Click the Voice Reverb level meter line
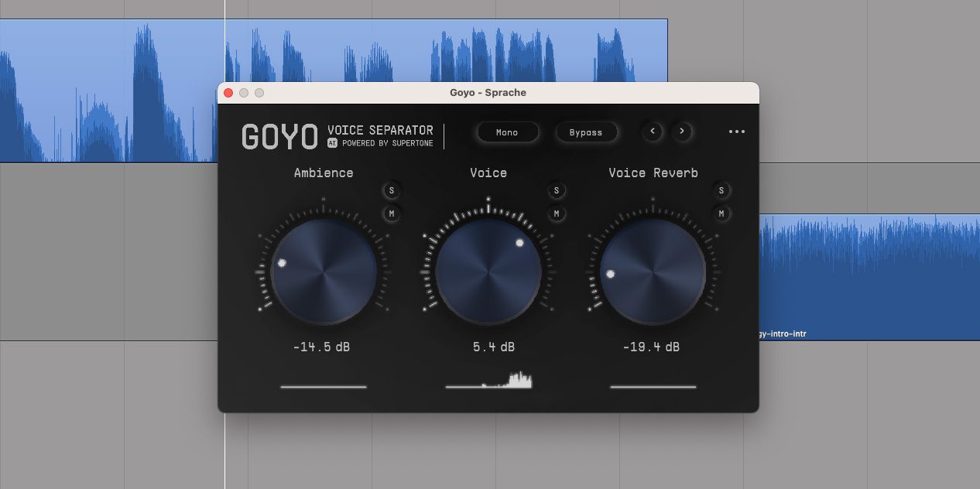 click(x=653, y=386)
